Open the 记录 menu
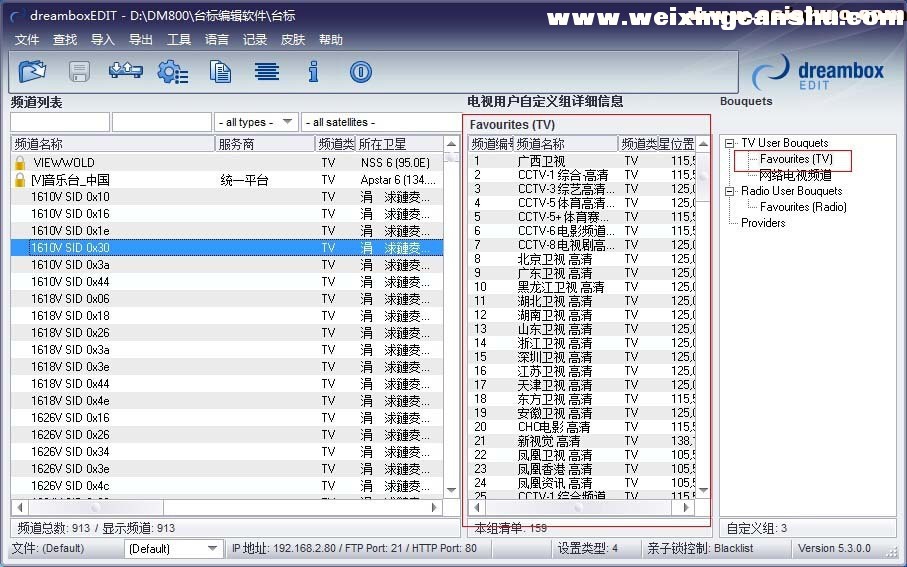Viewport: 907px width, 567px height. click(x=255, y=40)
